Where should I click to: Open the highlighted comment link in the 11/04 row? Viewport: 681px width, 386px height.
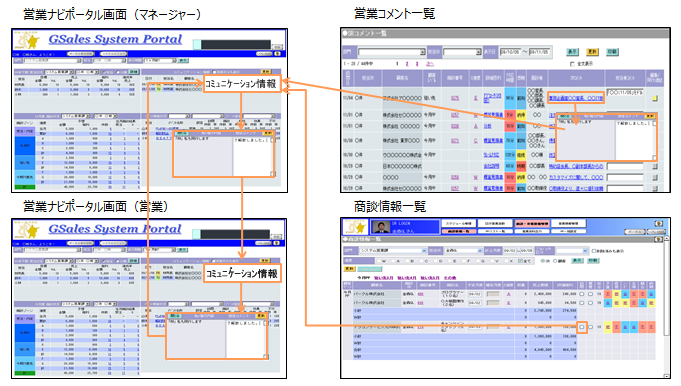575,99
